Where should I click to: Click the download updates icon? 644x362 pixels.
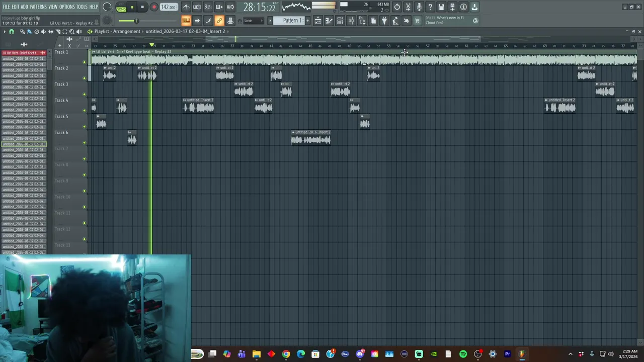click(474, 7)
